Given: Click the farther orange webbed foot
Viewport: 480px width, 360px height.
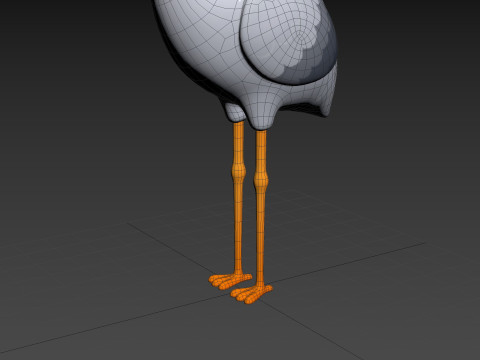Looking at the screenshot, I should tap(230, 281).
